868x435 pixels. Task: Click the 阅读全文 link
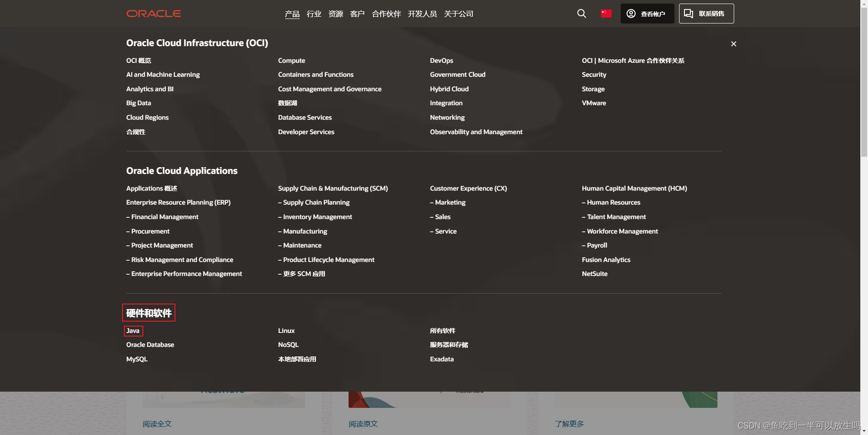coord(157,424)
